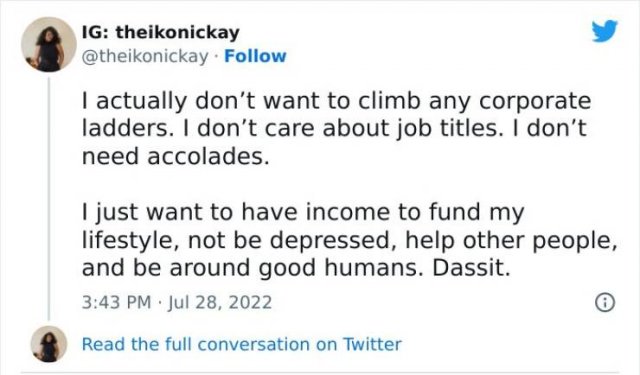Click the @theikonickay handle
The width and height of the screenshot is (640, 375).
pos(145,56)
